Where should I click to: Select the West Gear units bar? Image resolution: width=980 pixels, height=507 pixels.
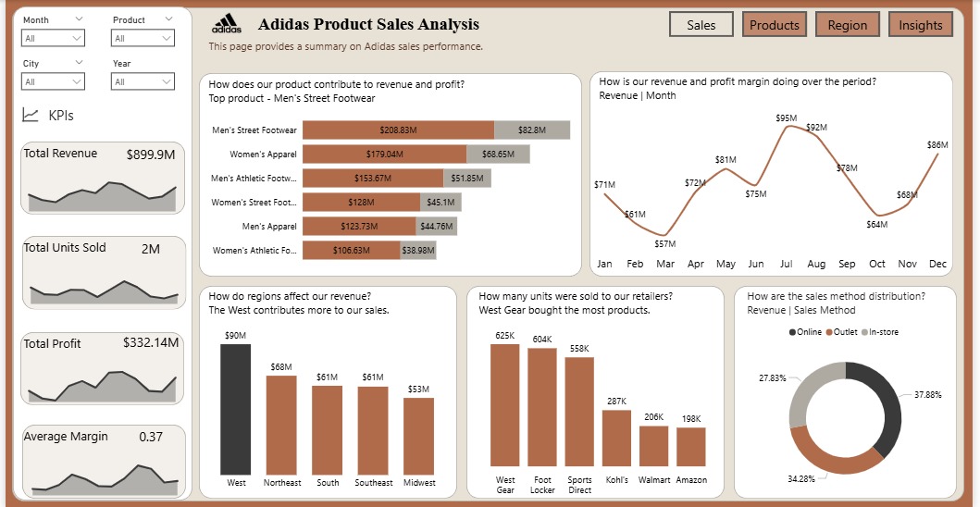point(505,404)
